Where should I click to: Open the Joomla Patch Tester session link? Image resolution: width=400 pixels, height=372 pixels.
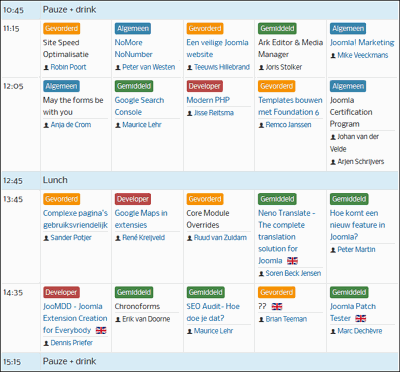[x=353, y=312]
